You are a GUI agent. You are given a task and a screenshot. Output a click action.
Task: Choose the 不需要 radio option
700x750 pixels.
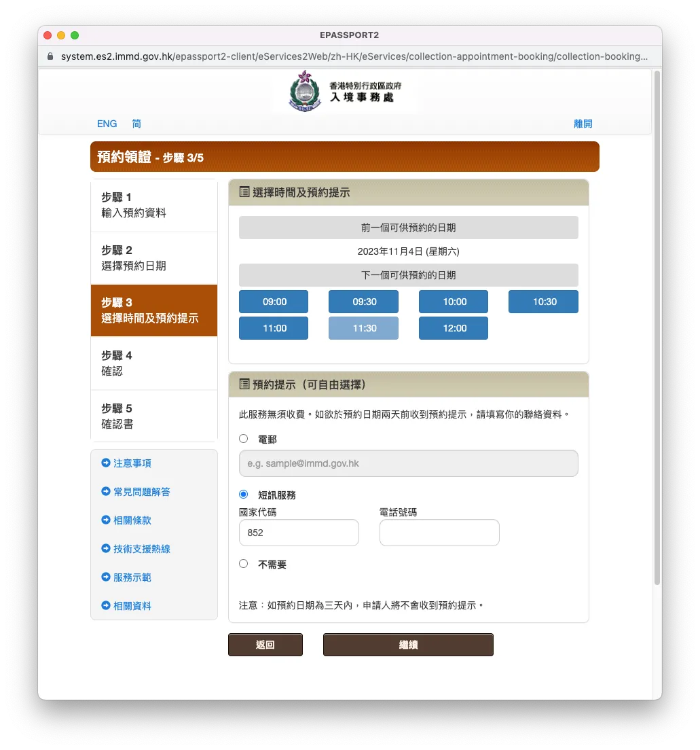coord(243,563)
